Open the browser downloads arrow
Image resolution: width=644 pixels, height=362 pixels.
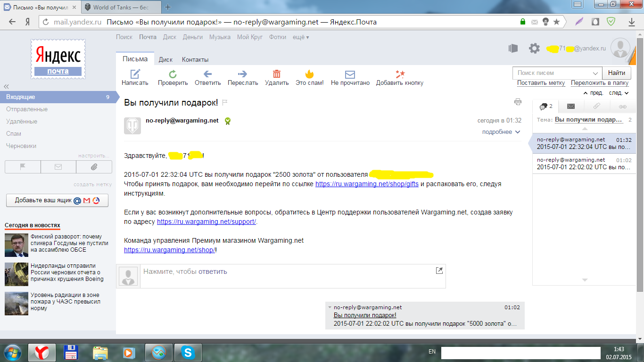coord(631,22)
